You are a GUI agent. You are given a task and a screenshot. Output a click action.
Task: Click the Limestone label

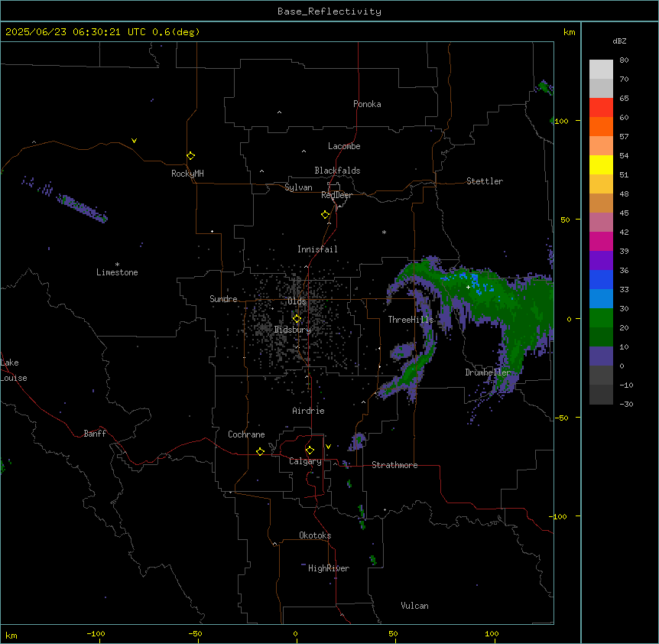(117, 272)
